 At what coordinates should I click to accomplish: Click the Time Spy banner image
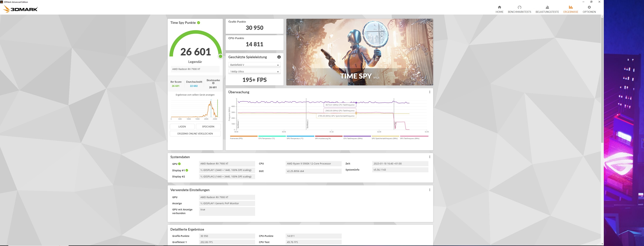pos(359,52)
